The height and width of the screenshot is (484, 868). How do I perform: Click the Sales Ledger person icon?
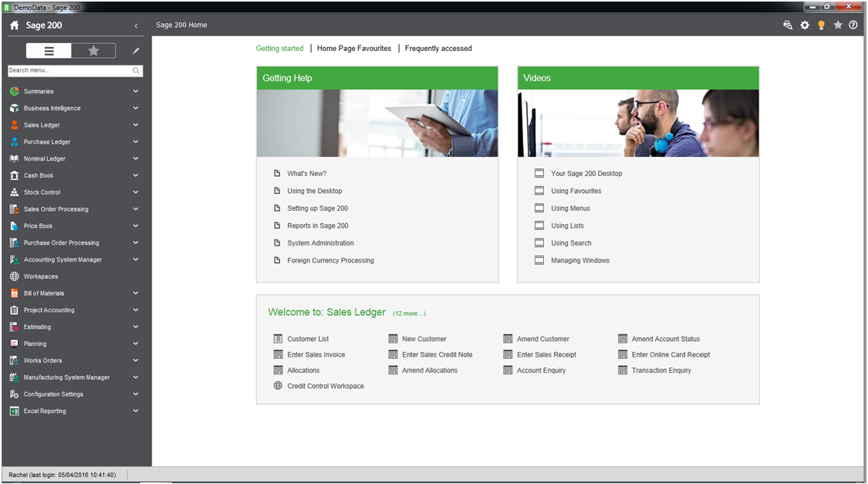pos(15,125)
